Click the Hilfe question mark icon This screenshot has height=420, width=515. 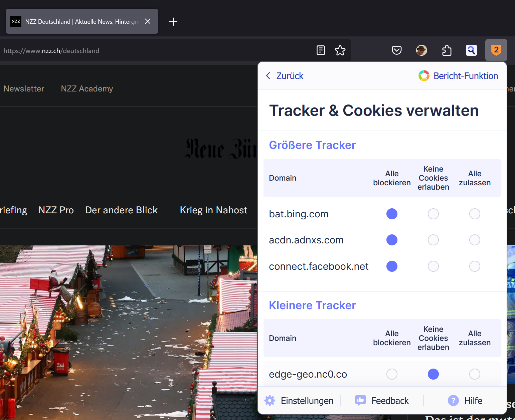pos(453,400)
